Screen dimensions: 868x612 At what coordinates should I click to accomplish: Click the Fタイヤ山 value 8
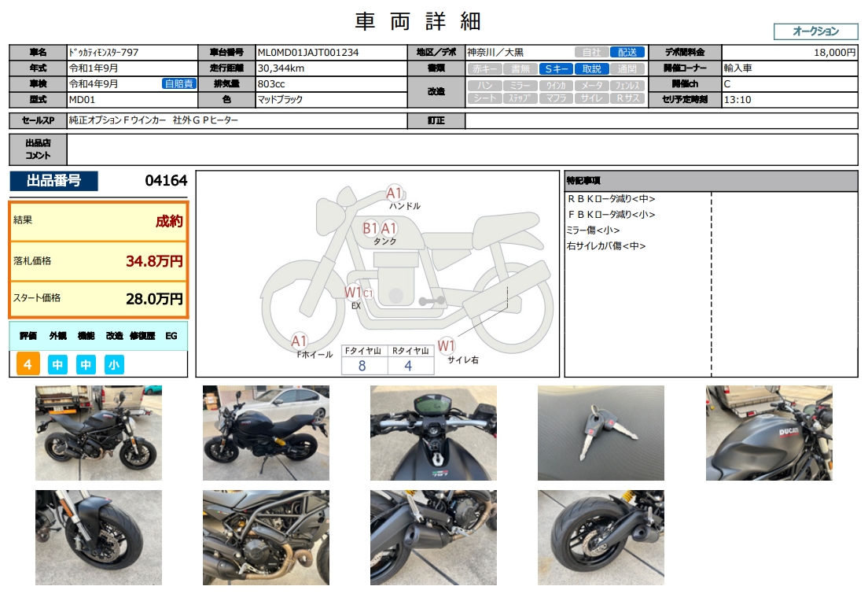362,366
